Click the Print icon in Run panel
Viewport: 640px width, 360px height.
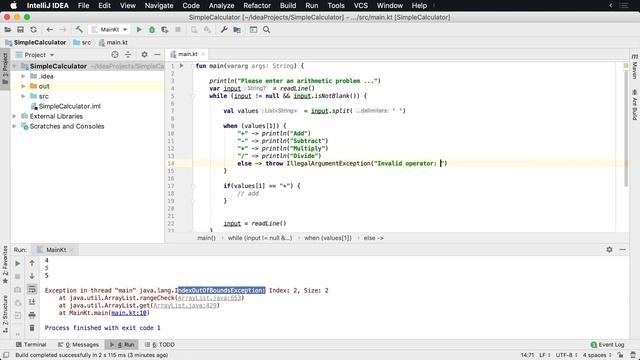pos(32,315)
